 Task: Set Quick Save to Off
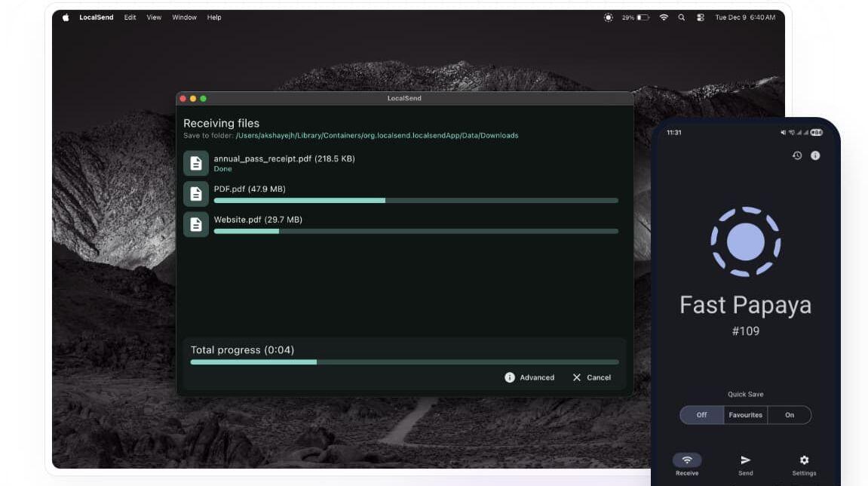coord(701,415)
